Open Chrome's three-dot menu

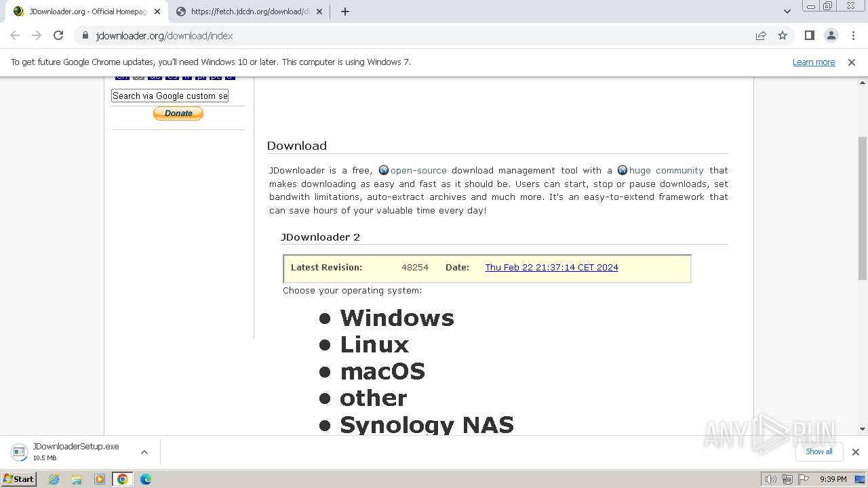tap(853, 35)
